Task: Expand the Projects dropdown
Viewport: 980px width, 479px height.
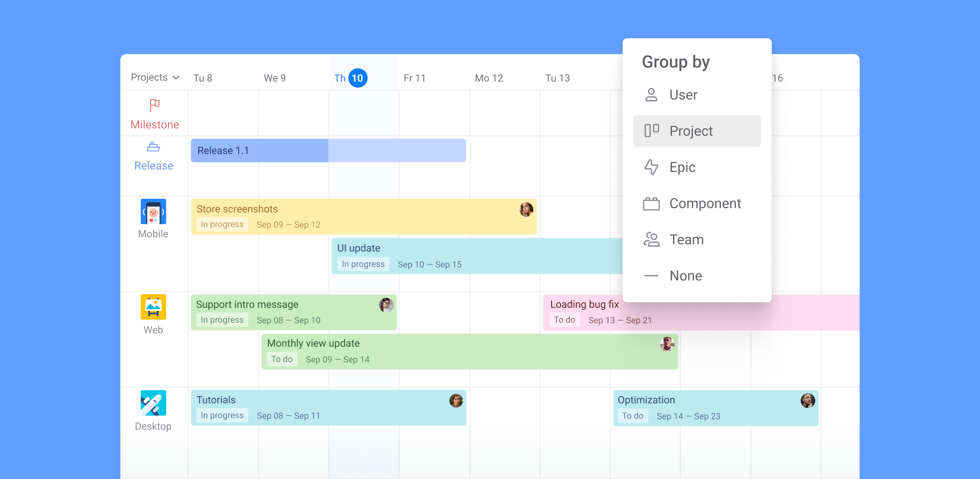Action: (x=154, y=77)
